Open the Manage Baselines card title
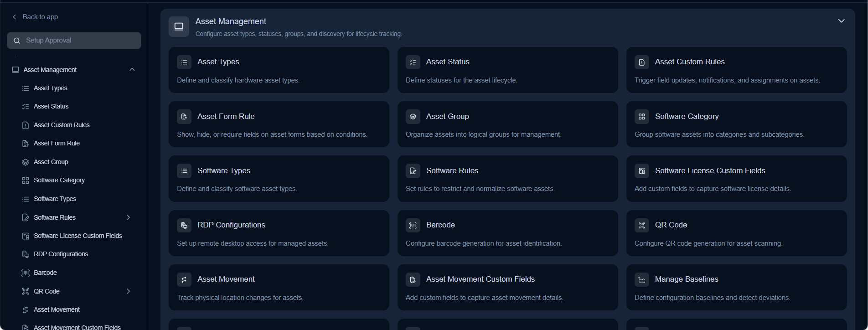The width and height of the screenshot is (868, 330). [x=687, y=279]
